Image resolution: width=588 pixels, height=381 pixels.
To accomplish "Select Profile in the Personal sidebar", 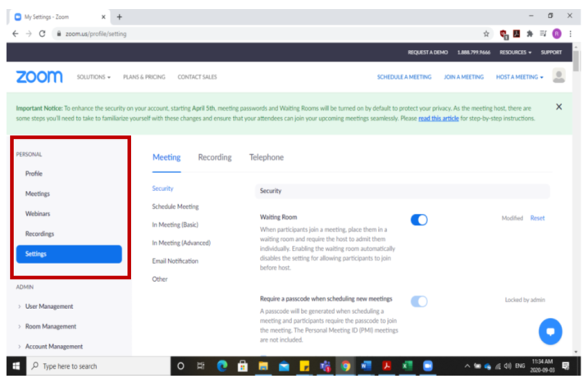I will 34,174.
